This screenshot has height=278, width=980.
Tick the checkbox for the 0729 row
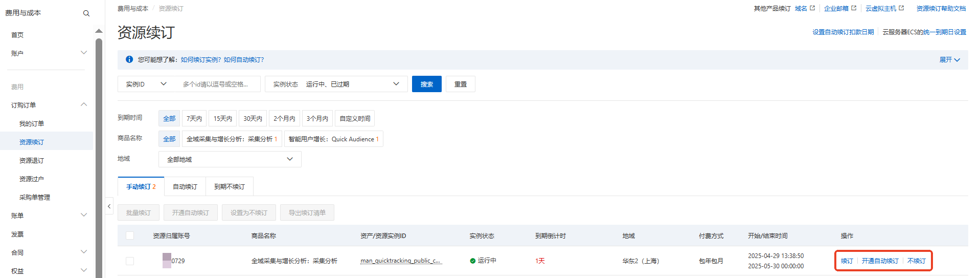pyautogui.click(x=130, y=261)
